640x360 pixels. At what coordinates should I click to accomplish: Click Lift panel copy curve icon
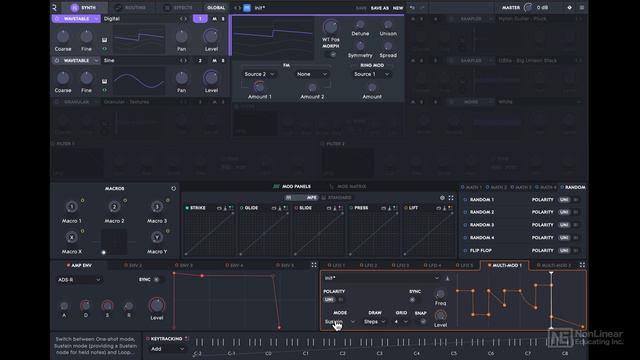pos(438,208)
